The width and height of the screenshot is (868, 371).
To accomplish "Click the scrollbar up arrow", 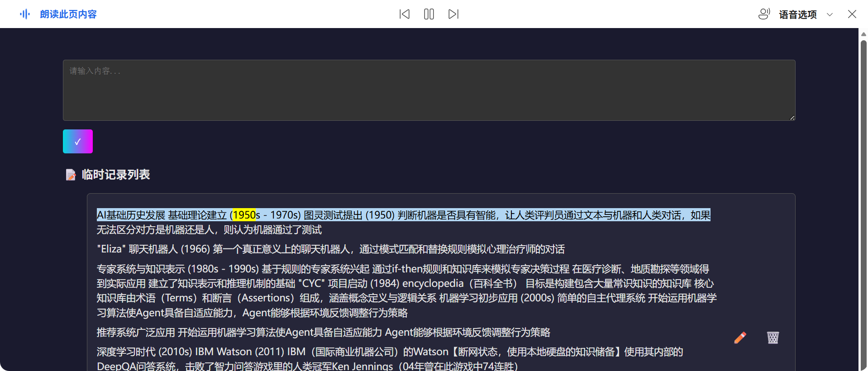I will click(863, 33).
